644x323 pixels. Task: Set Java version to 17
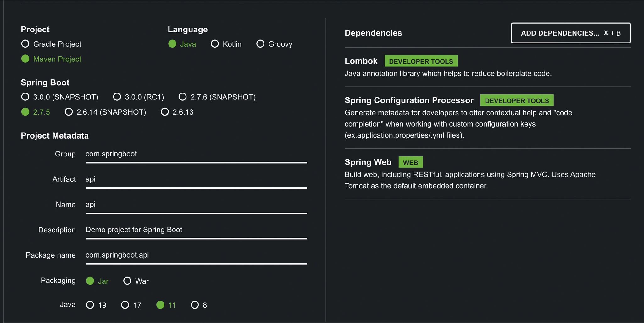(x=125, y=305)
